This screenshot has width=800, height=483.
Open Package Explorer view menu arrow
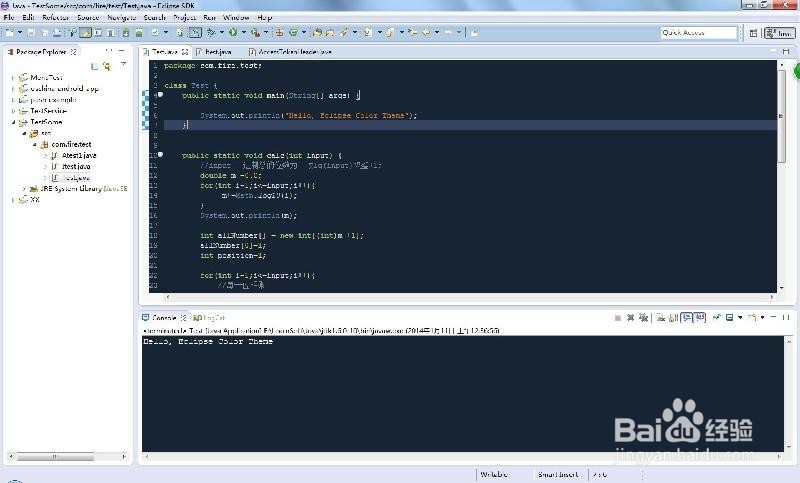(123, 64)
